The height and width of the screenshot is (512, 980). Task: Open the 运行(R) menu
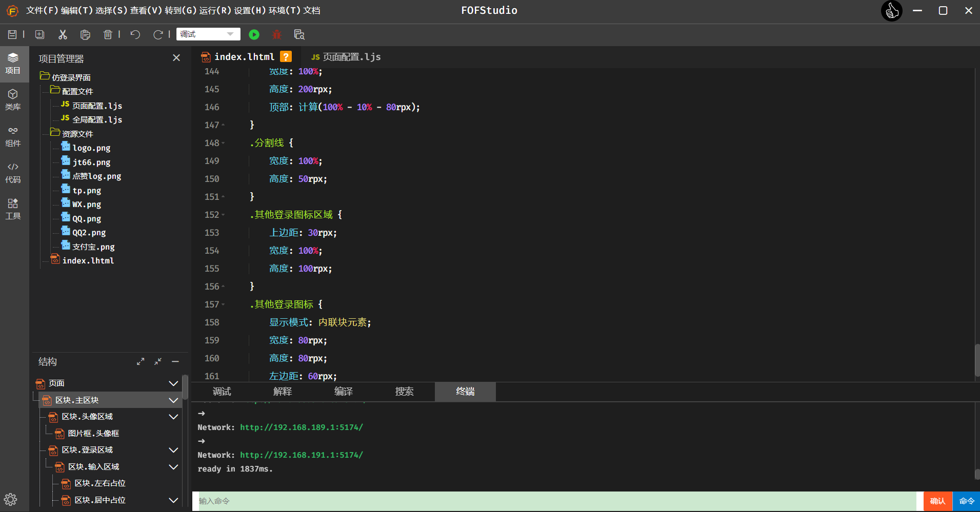coord(216,10)
